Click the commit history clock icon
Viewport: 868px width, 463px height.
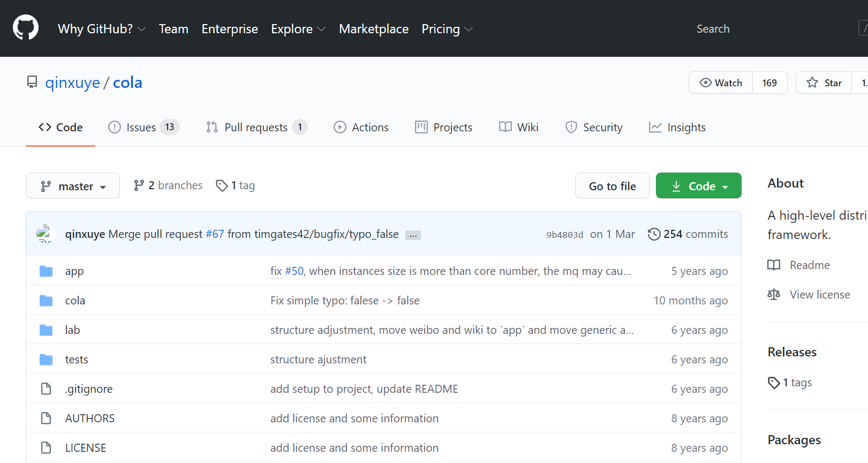pos(654,234)
